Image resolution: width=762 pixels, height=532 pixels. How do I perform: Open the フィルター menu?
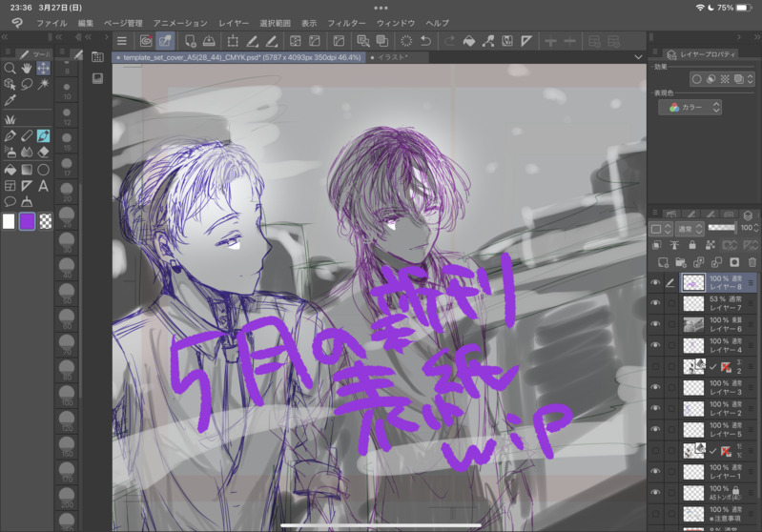[x=346, y=23]
